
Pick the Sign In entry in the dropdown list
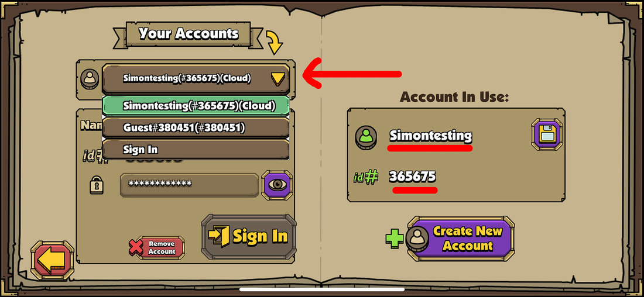(x=196, y=150)
